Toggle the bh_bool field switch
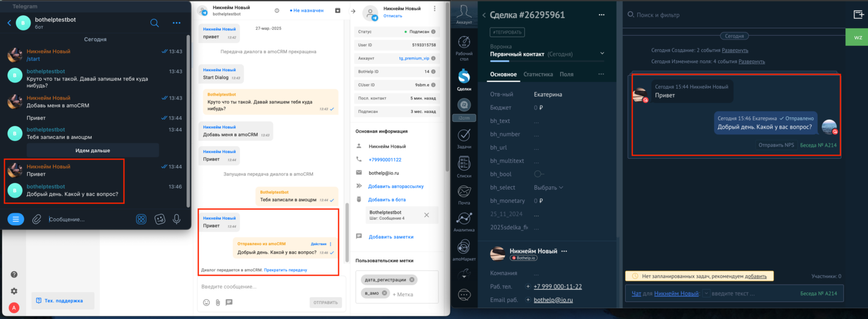The width and height of the screenshot is (868, 319). [x=539, y=174]
